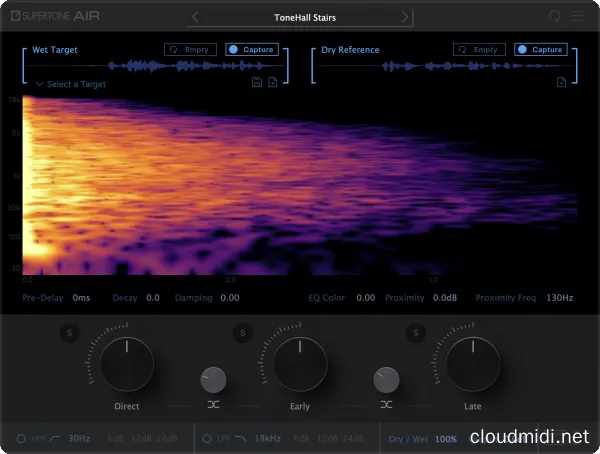
Task: Open the hamburger menu in the header
Action: [578, 16]
